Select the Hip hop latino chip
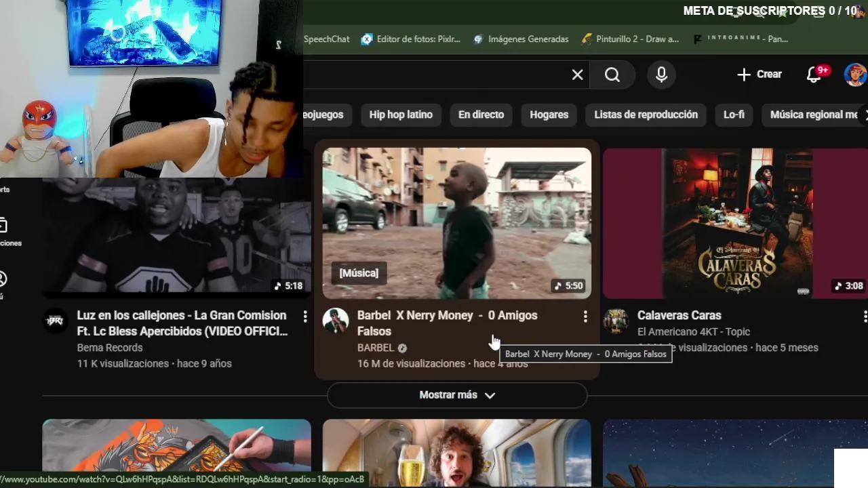Image resolution: width=868 pixels, height=488 pixels. tap(401, 115)
